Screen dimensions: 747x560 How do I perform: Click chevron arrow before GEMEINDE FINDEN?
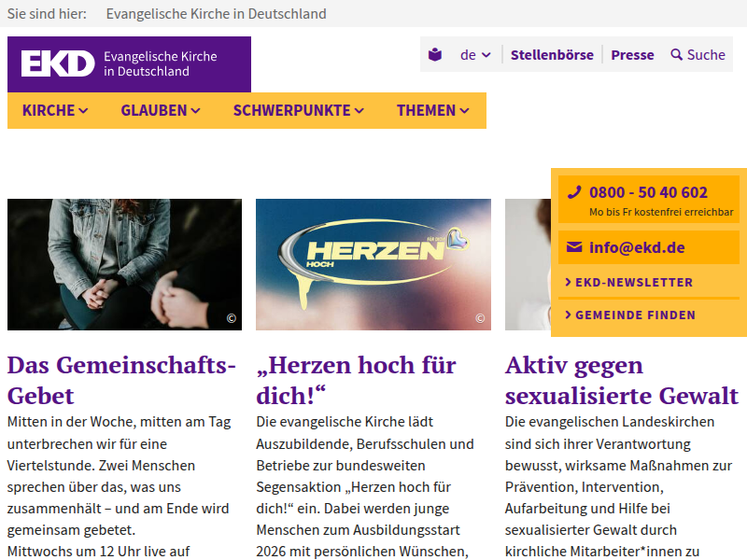pyautogui.click(x=568, y=315)
